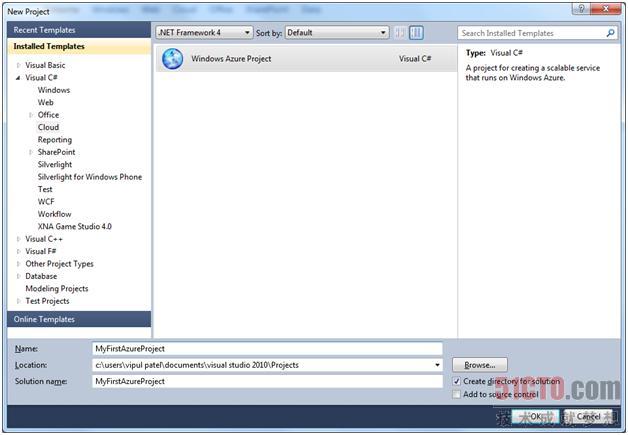This screenshot has width=628, height=435.
Task: Expand the Visual Basic node
Action: click(x=18, y=65)
